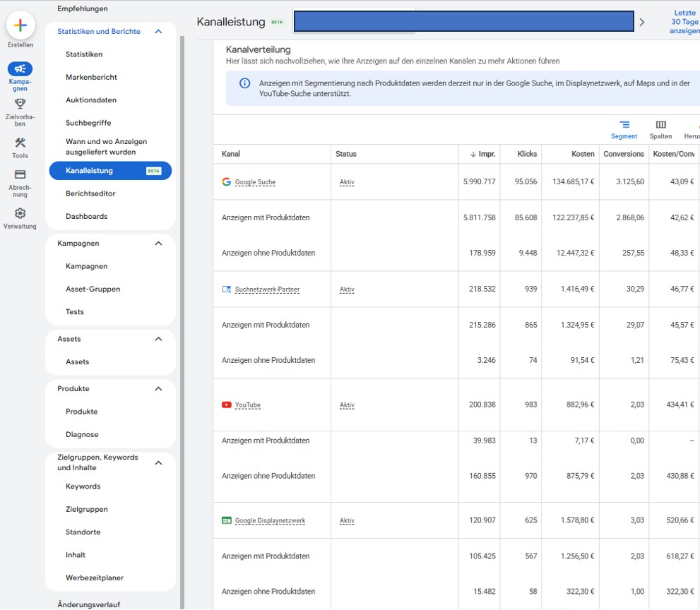The height and width of the screenshot is (610, 700).
Task: Click the info icon in the blue banner
Action: point(244,83)
